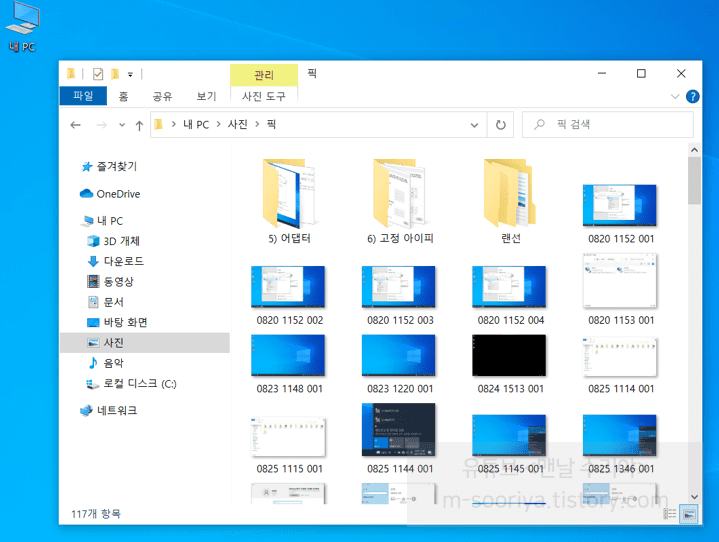The width and height of the screenshot is (719, 542).
Task: Refresh the folder view
Action: pyautogui.click(x=500, y=125)
